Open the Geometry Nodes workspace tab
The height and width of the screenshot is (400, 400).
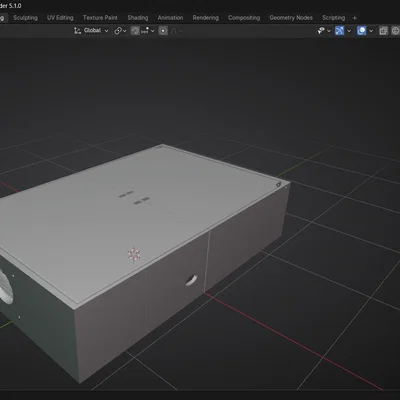click(x=291, y=18)
